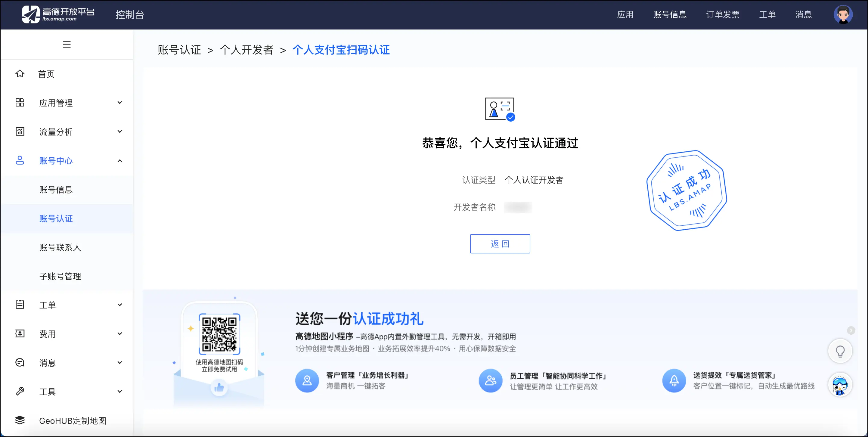Click the 送货提效 bell icon

674,381
